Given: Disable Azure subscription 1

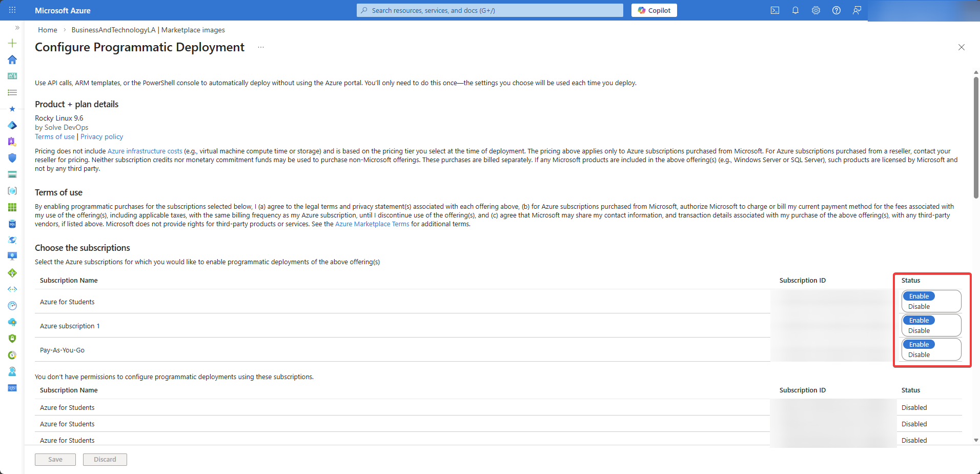Looking at the screenshot, I should coord(919,330).
